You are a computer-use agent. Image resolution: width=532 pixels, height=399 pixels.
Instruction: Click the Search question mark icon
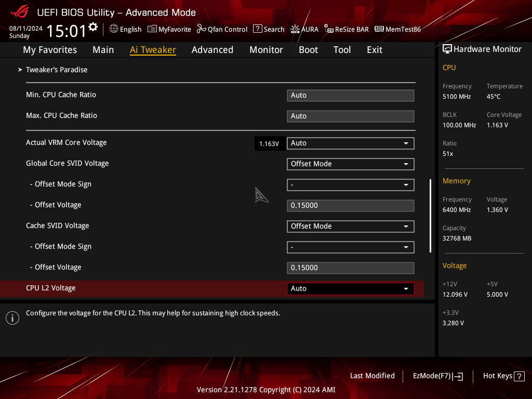pyautogui.click(x=258, y=29)
